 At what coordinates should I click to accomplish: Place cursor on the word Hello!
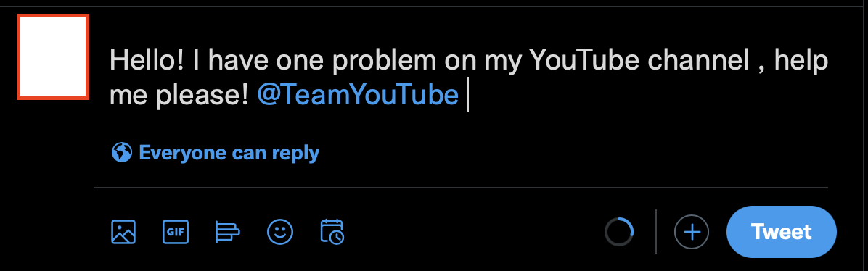[x=147, y=59]
